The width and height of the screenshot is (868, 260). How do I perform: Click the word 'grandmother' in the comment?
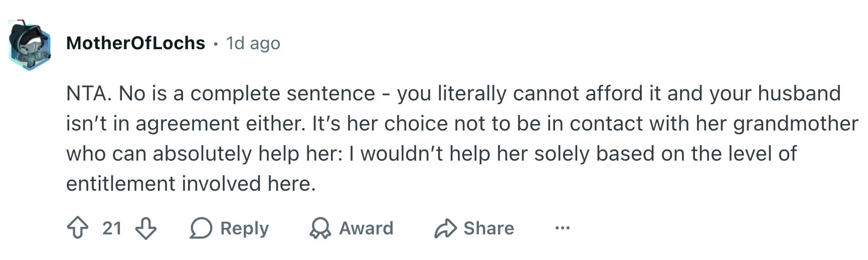[x=796, y=123]
